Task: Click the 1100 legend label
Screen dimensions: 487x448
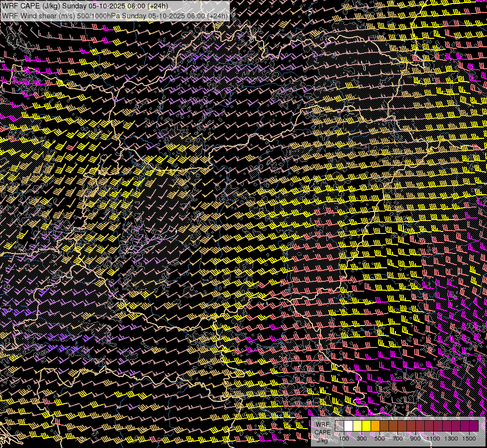Action: coord(433,439)
